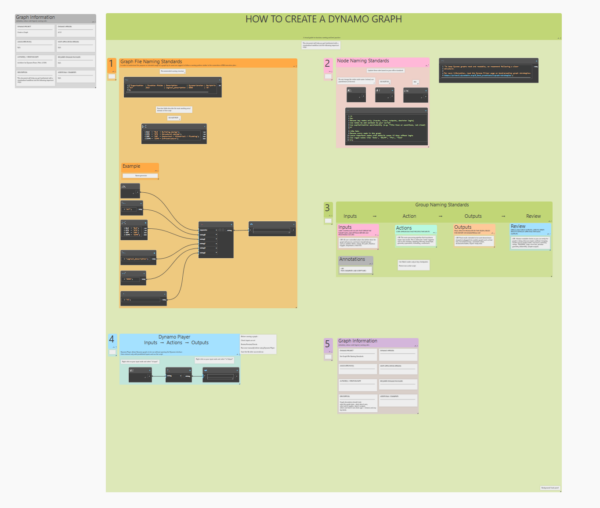Select the blue number 4 group label
600x508 pixels.
click(x=111, y=339)
